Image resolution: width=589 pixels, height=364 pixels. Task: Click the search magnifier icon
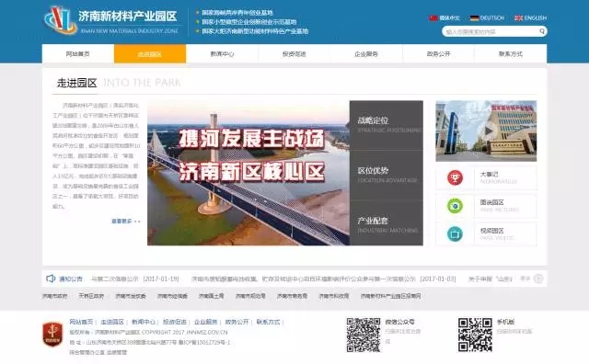pos(542,31)
